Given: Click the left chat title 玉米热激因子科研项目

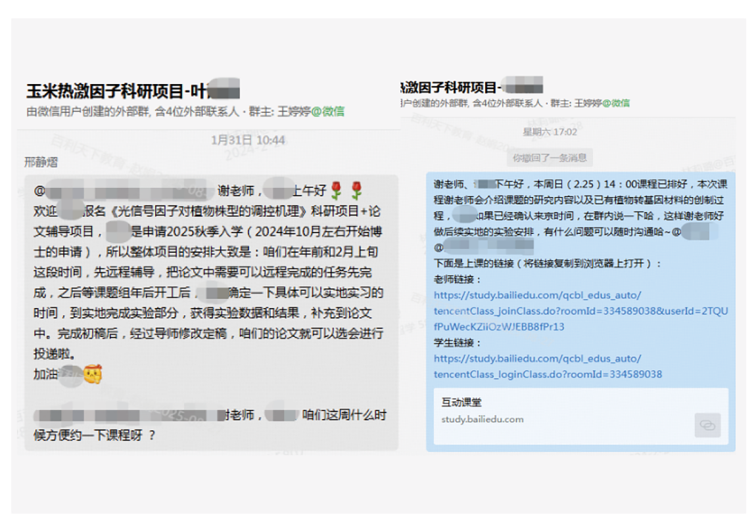Looking at the screenshot, I should point(112,90).
